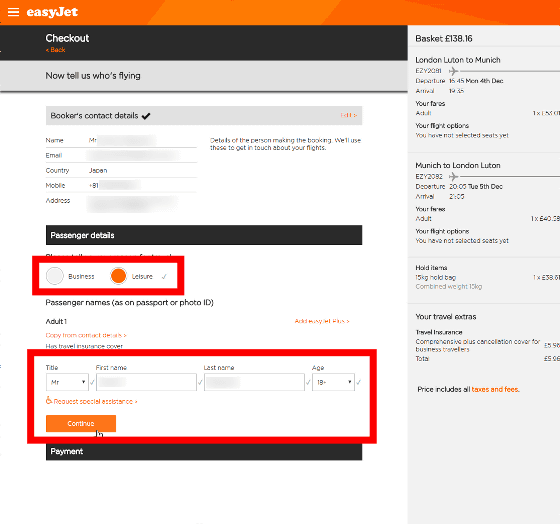Click the Checkout page title

(67, 38)
